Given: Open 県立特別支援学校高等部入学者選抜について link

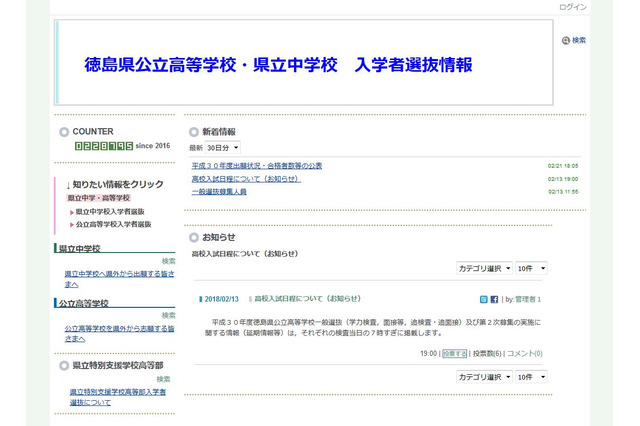Looking at the screenshot, I should 118,397.
